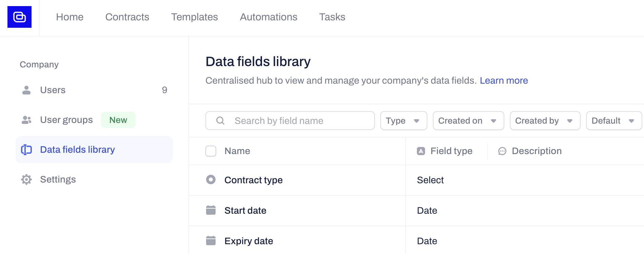This screenshot has height=254, width=644.
Task: Click the Data fields library icon
Action: 26,150
